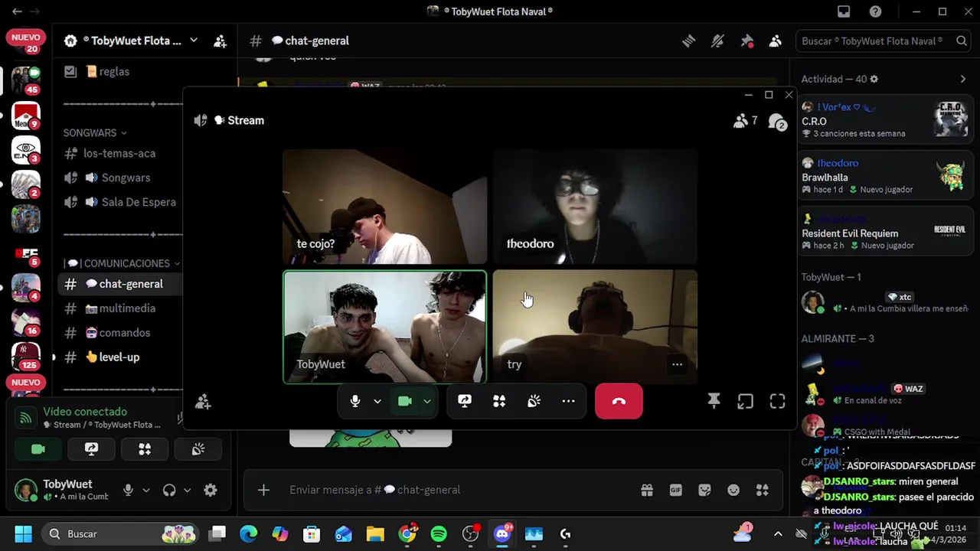The width and height of the screenshot is (980, 551).
Task: Open User Settings gear icon
Action: [x=211, y=491]
